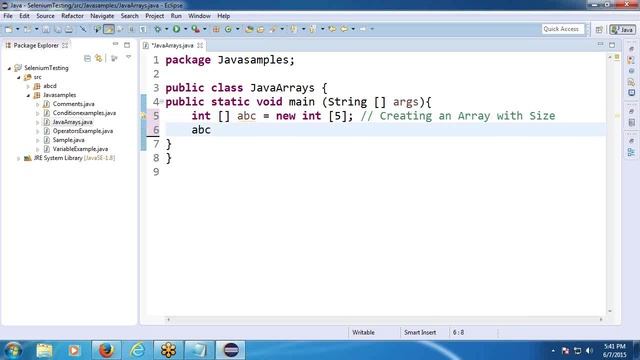Select Conditionexamples.java in Package Explorer
This screenshot has height=360, width=640.
pyautogui.click(x=84, y=113)
